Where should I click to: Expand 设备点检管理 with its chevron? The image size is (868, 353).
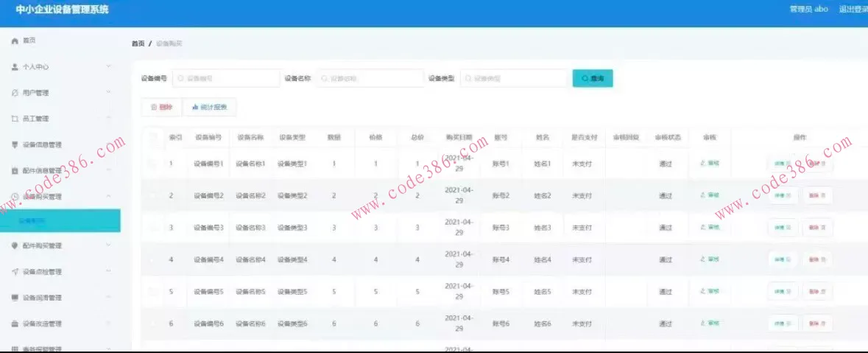[x=108, y=271]
